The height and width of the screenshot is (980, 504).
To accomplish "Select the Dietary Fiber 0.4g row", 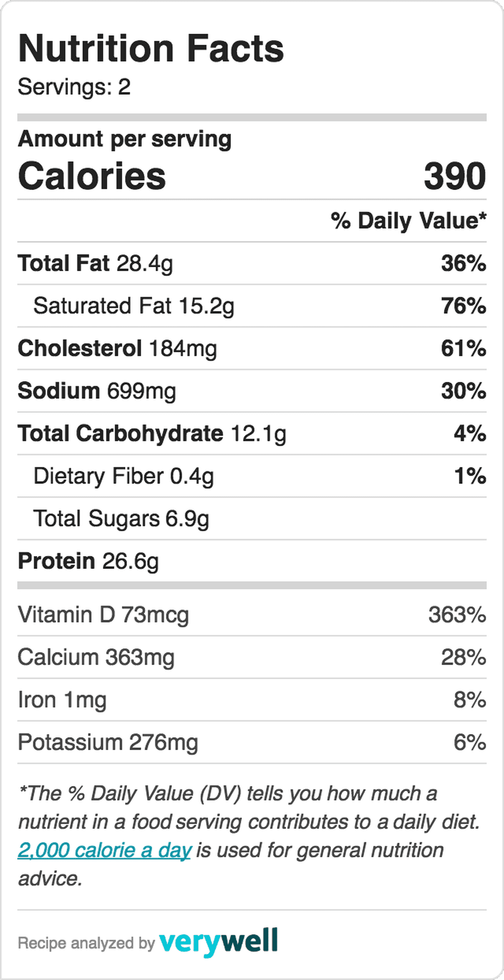I will coord(252,476).
